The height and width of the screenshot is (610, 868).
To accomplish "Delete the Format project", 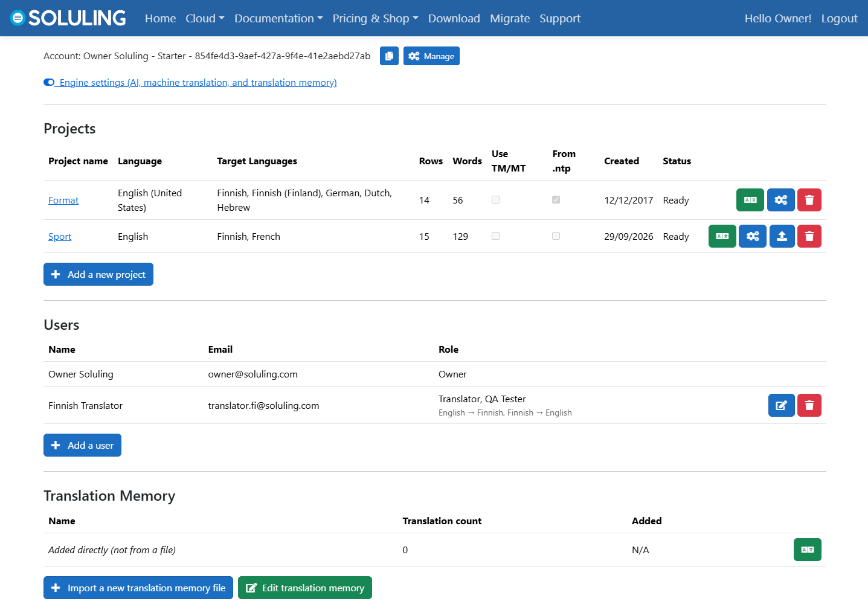I will (809, 200).
